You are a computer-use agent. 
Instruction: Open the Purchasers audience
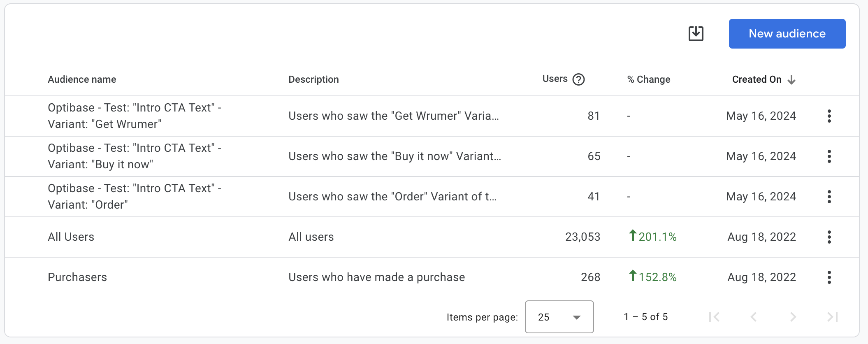click(77, 277)
